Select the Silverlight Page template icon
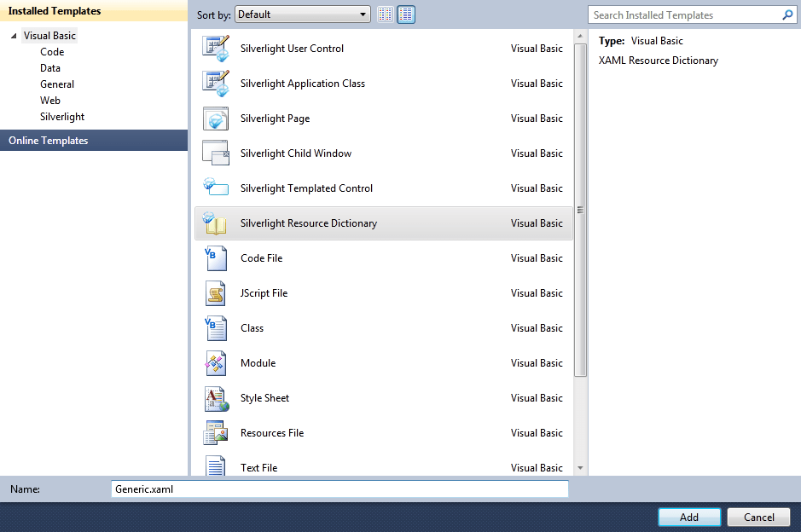Screen dimensions: 801x532 tap(215, 118)
